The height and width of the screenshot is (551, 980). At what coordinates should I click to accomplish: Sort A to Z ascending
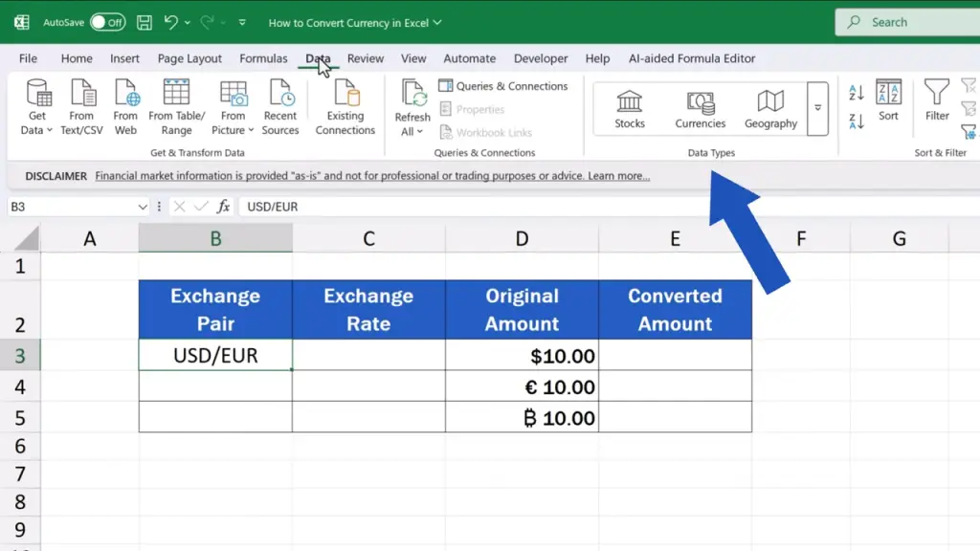click(857, 93)
